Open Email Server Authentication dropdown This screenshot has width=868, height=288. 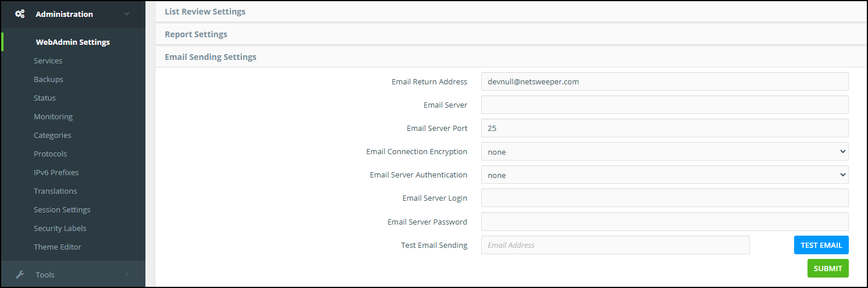[664, 175]
